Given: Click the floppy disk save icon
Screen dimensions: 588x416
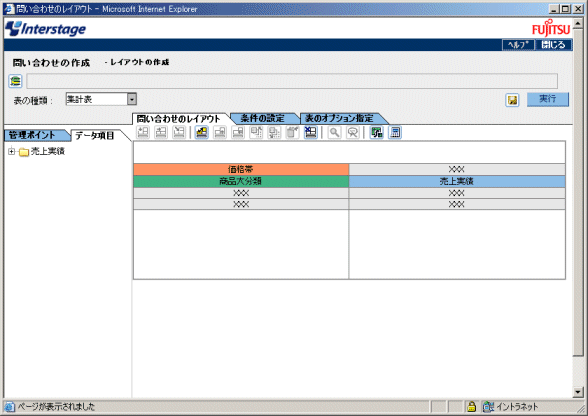Looking at the screenshot, I should (512, 100).
